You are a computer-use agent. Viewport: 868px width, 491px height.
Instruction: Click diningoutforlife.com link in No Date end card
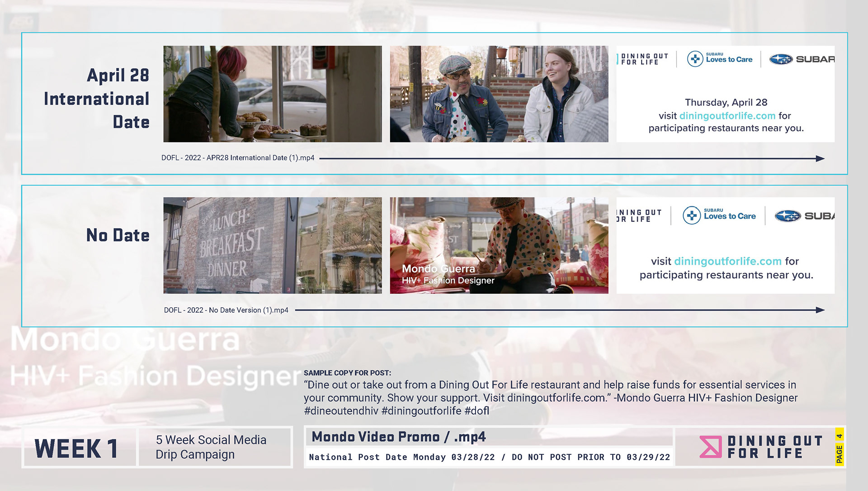[x=727, y=261]
